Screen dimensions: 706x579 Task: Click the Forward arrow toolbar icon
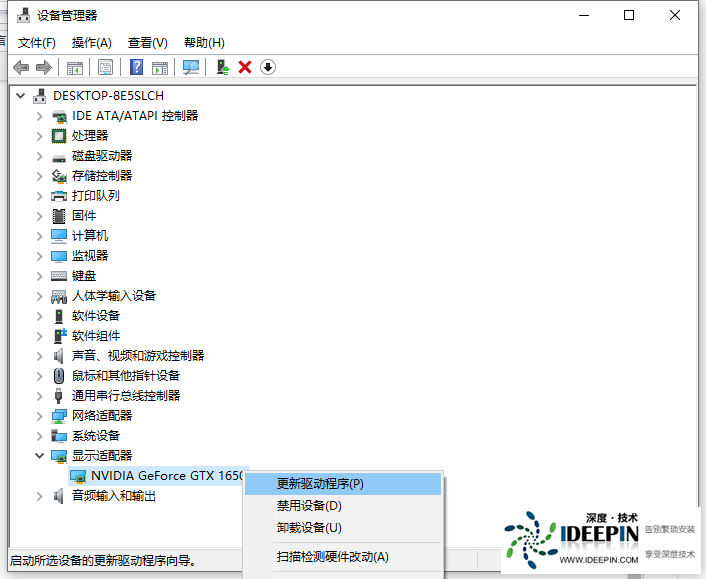(44, 68)
